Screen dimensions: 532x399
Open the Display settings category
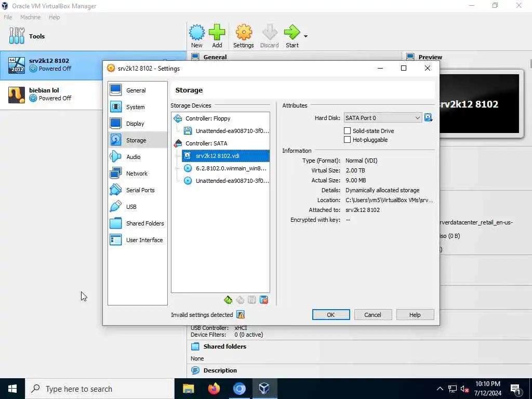click(137, 124)
